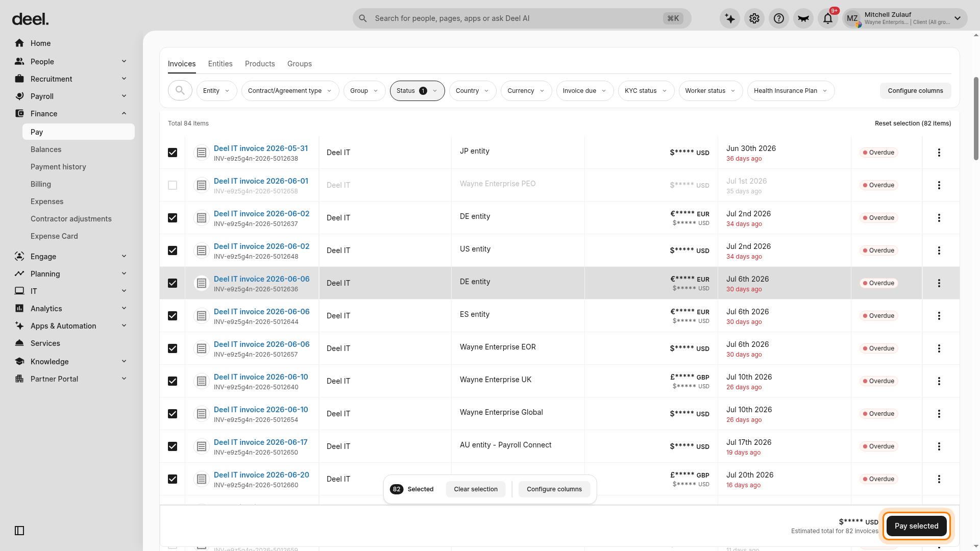This screenshot has height=551, width=980.
Task: Open the Group filter dropdown
Action: click(x=364, y=91)
